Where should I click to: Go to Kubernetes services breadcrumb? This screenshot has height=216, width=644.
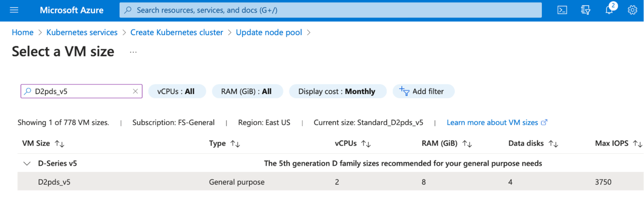point(82,32)
